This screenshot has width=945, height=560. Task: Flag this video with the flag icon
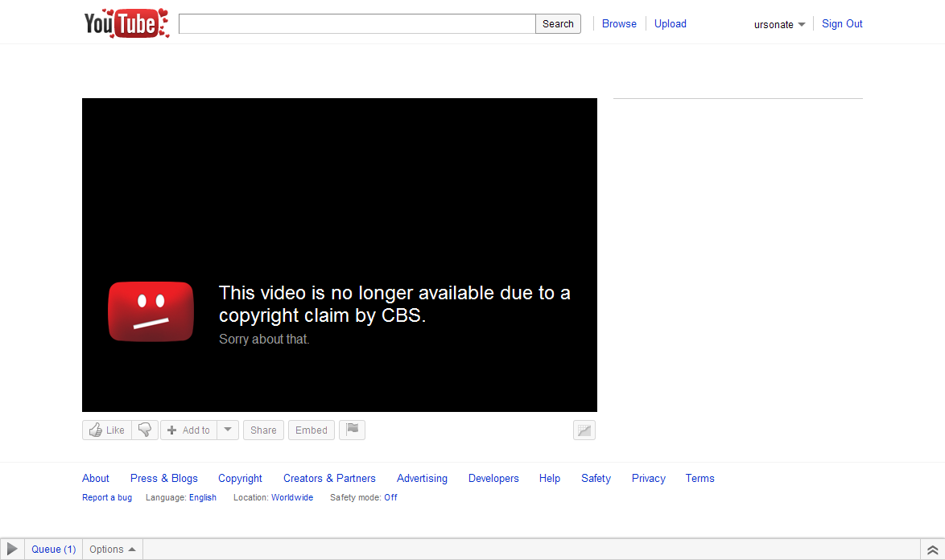click(352, 430)
